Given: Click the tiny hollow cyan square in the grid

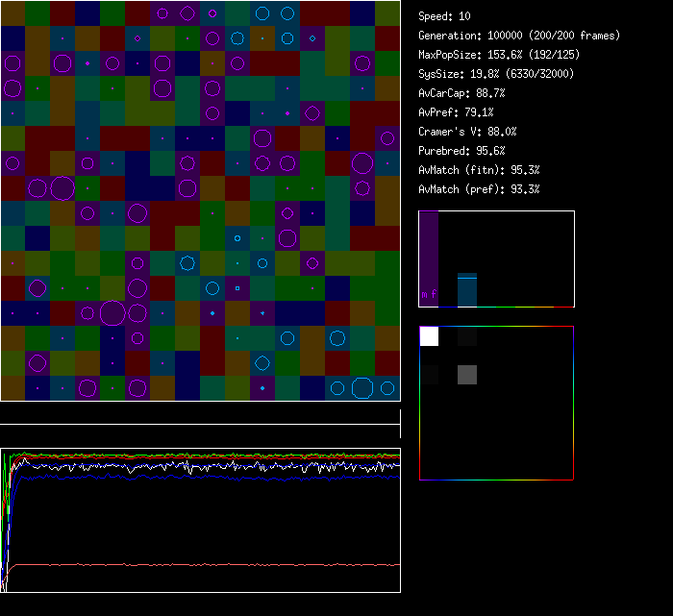Looking at the screenshot, I should click(237, 287).
